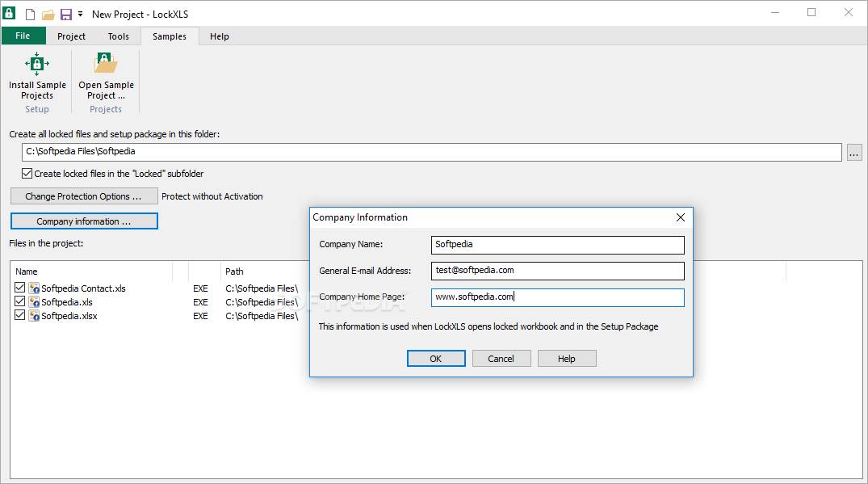
Task: Click the Softpedia Contact.xls file icon
Action: click(x=35, y=288)
